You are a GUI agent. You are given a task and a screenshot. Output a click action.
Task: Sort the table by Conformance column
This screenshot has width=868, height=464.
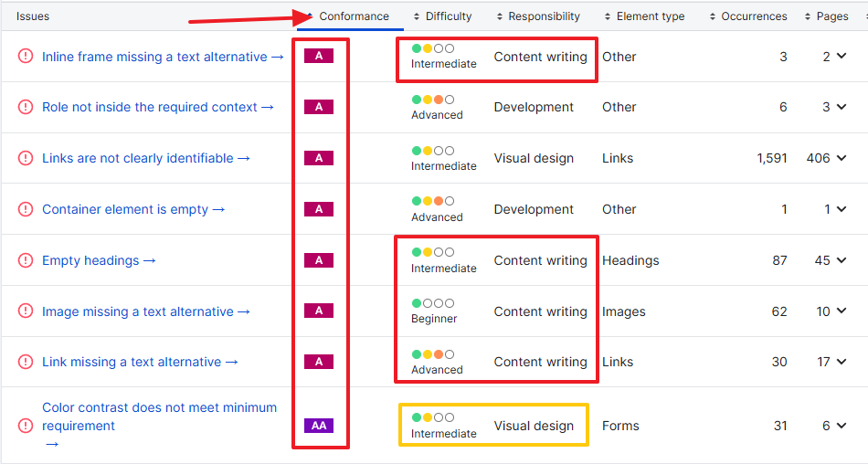pos(353,16)
